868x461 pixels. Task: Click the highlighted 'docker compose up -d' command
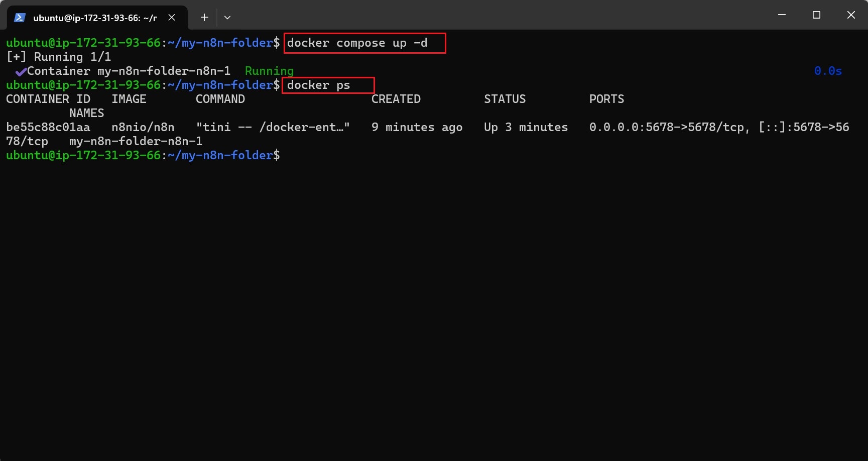pyautogui.click(x=357, y=43)
